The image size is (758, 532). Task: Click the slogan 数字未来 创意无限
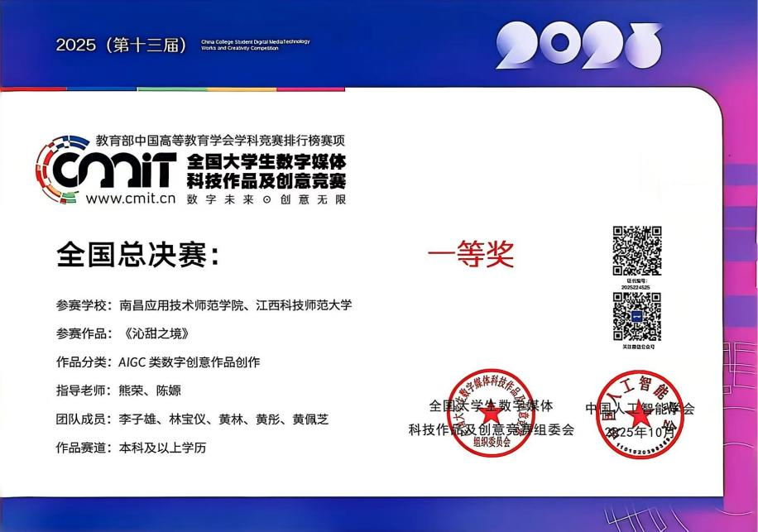click(266, 199)
